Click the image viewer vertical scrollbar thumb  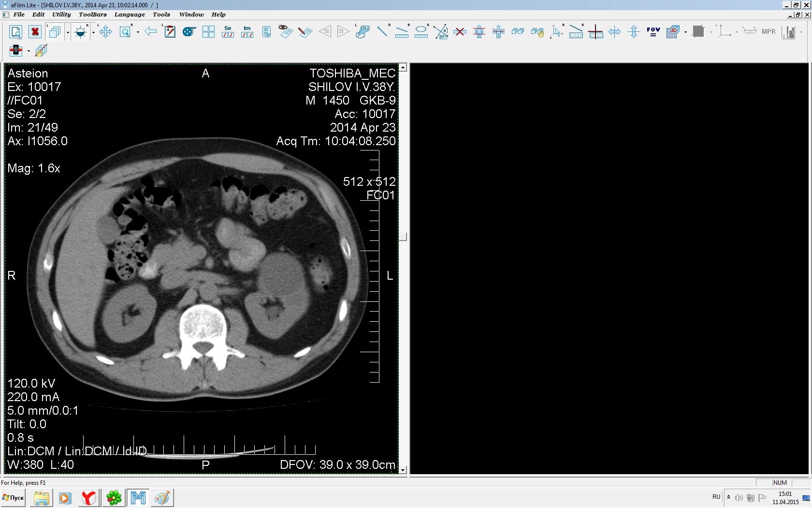pos(403,237)
